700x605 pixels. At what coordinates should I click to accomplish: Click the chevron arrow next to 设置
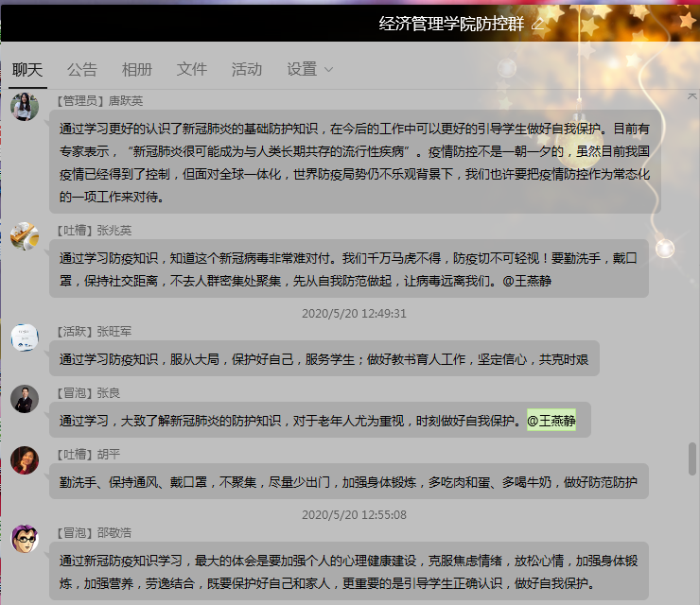(328, 70)
